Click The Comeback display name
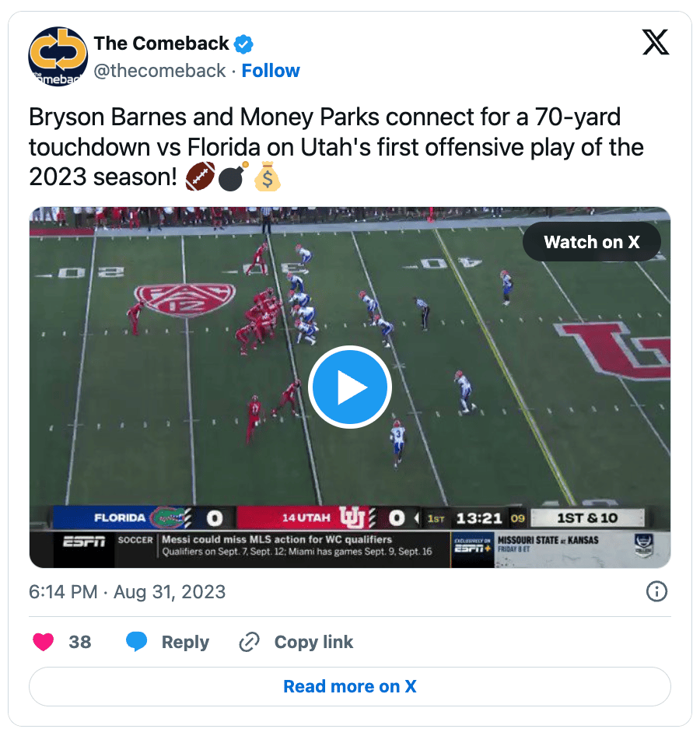Screen dimensions: 700x736 pos(162,44)
